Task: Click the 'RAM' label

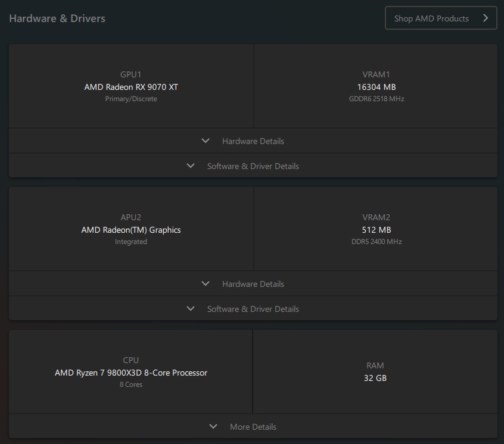Action: click(375, 365)
